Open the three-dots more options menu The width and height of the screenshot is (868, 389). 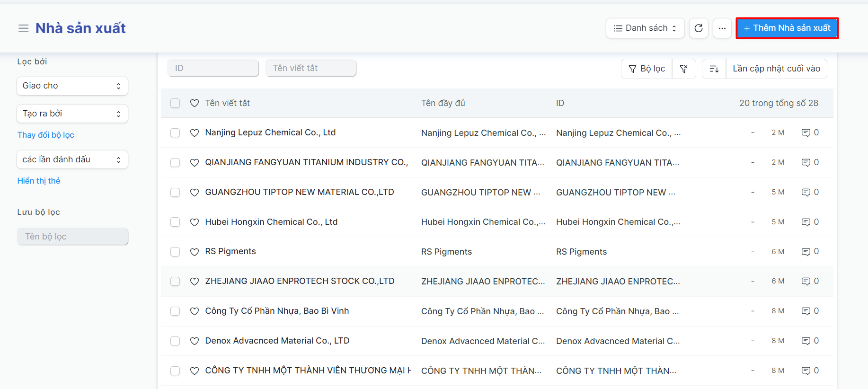click(x=722, y=28)
